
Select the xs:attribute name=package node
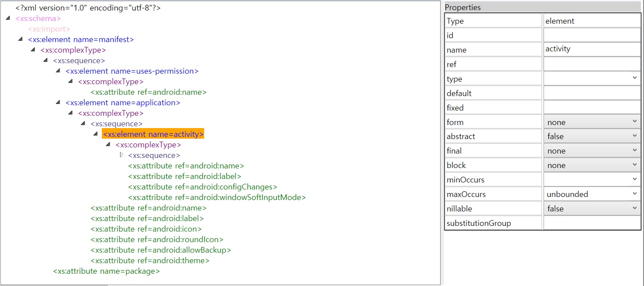click(x=106, y=271)
